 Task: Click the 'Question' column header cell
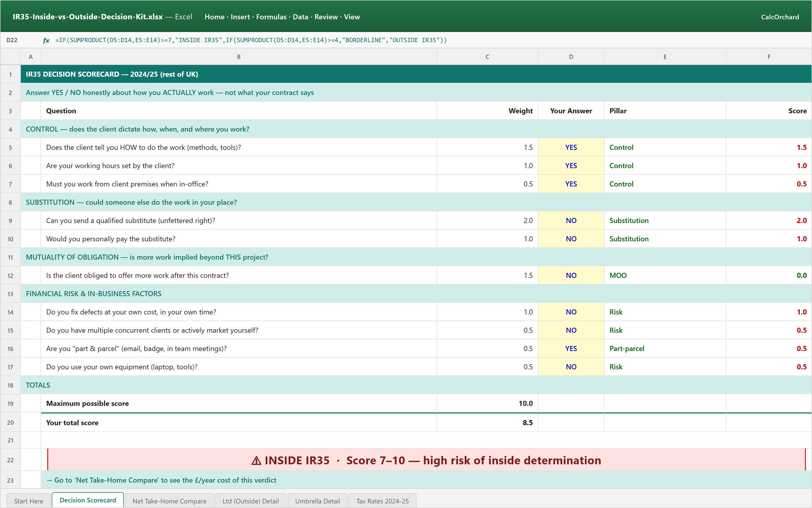(x=239, y=111)
